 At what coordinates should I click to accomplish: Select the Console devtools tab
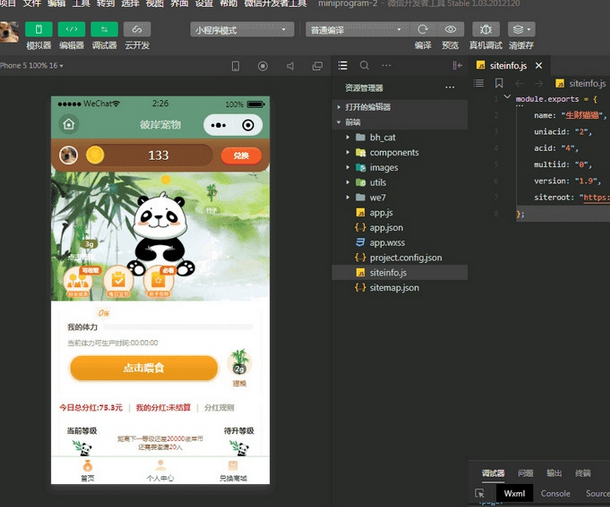[x=556, y=493]
